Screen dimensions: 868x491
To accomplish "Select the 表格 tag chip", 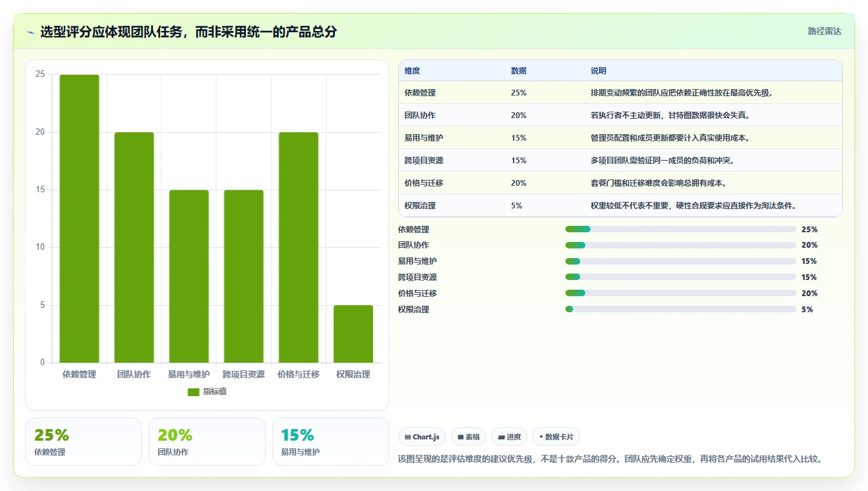I will click(469, 437).
